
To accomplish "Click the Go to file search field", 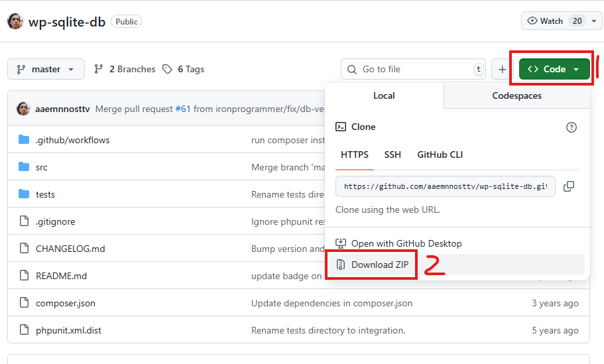I will (x=413, y=70).
